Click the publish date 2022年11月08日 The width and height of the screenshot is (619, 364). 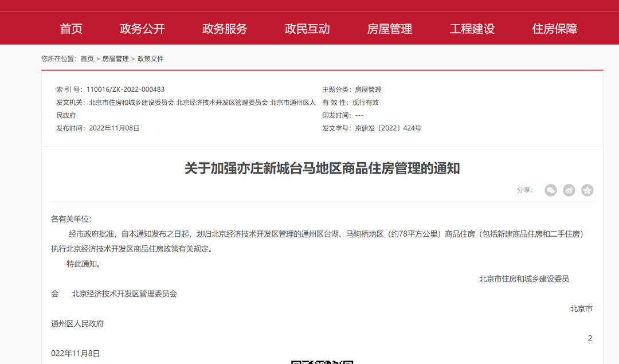click(114, 128)
